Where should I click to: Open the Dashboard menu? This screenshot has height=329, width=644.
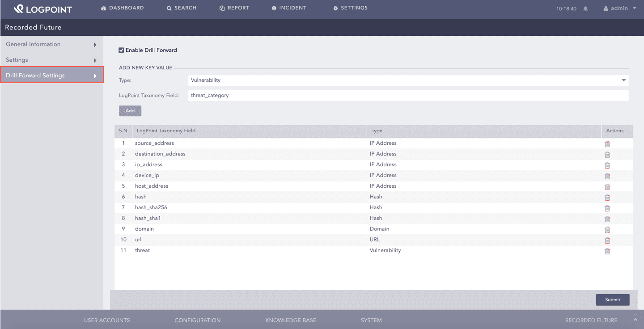click(123, 8)
